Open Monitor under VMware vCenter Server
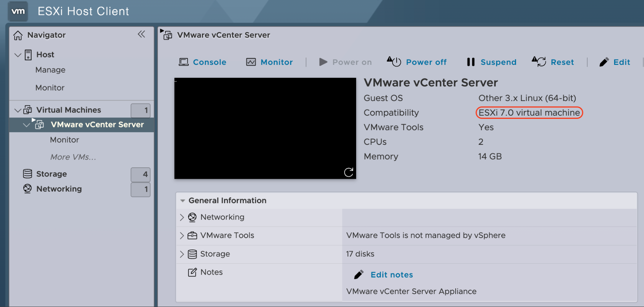 [x=65, y=140]
